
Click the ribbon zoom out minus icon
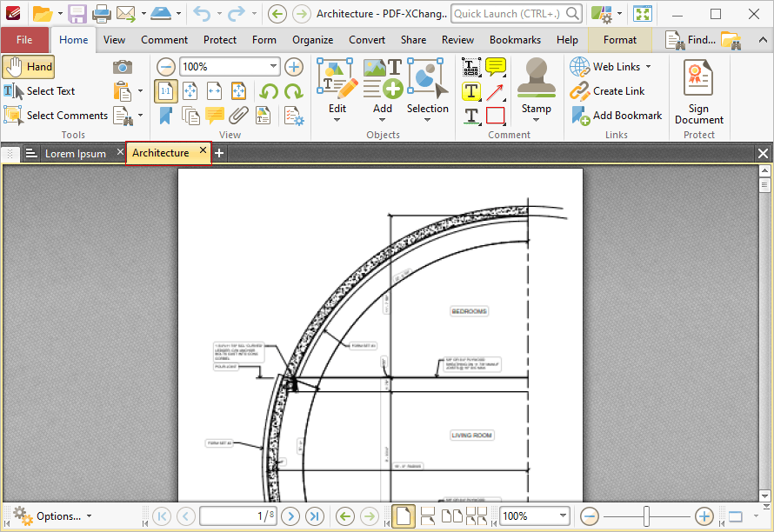[x=166, y=67]
